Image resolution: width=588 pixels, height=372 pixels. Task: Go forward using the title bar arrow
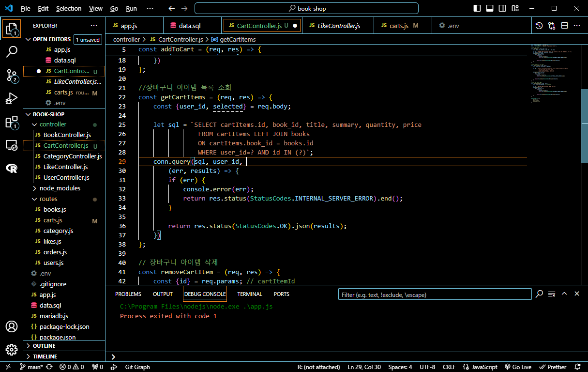184,8
